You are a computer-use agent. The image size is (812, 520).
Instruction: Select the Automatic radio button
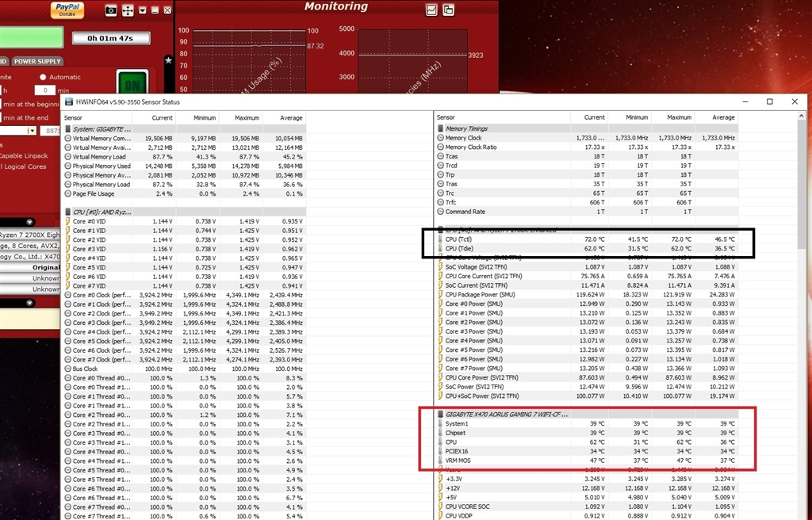point(43,77)
